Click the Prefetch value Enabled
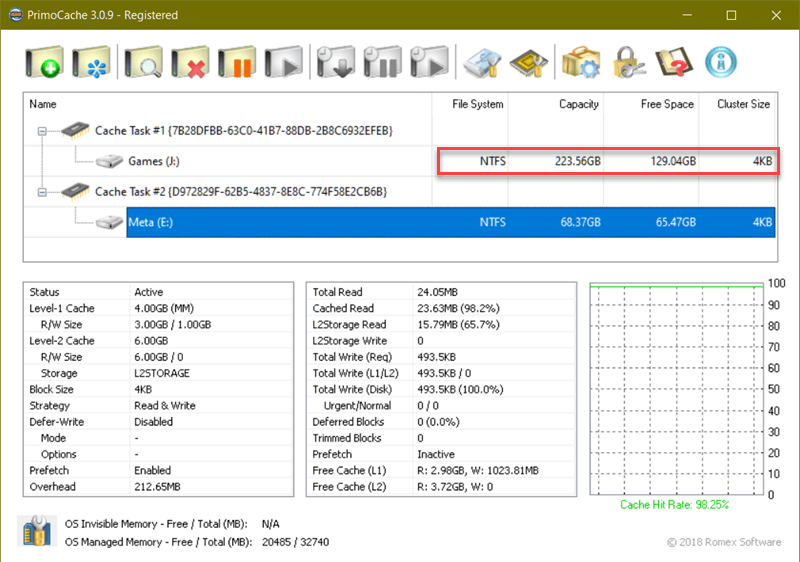Screen dimensions: 800x562 153,470
